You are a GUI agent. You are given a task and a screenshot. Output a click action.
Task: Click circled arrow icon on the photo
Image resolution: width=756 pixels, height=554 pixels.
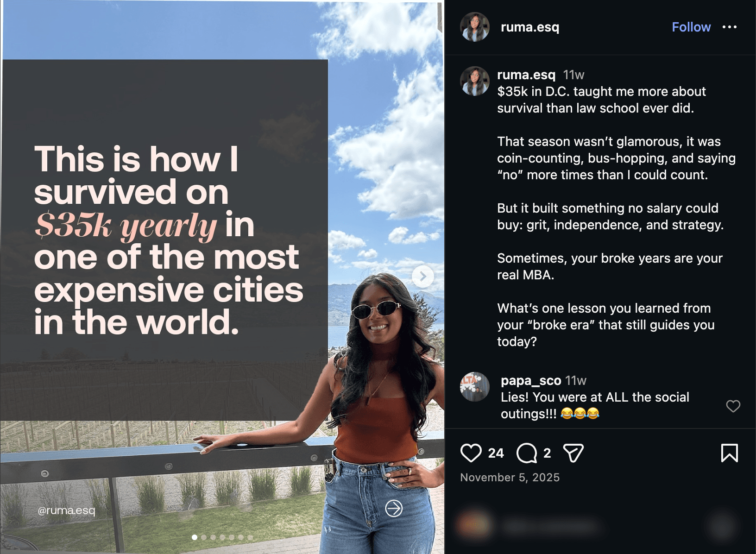coord(394,508)
